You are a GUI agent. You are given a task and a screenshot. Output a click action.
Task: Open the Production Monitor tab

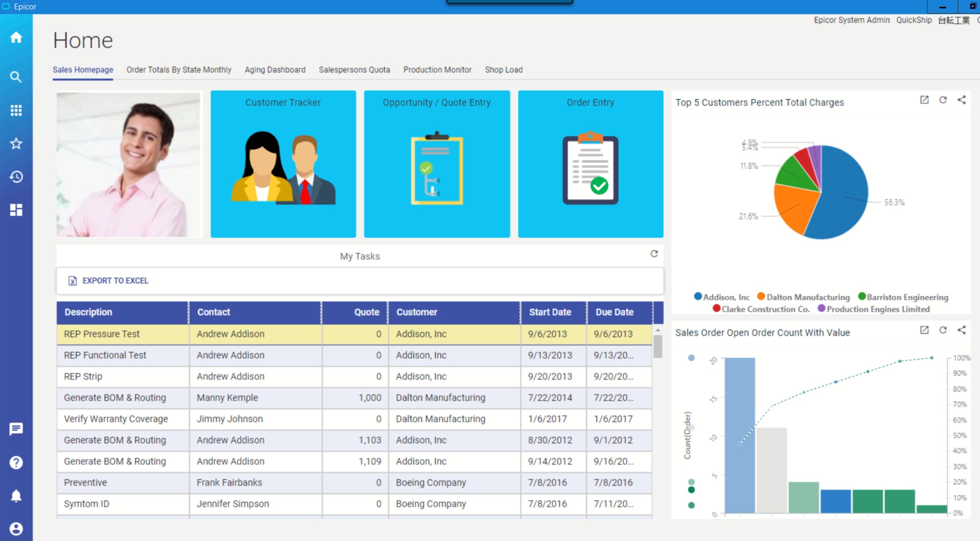[x=437, y=70]
